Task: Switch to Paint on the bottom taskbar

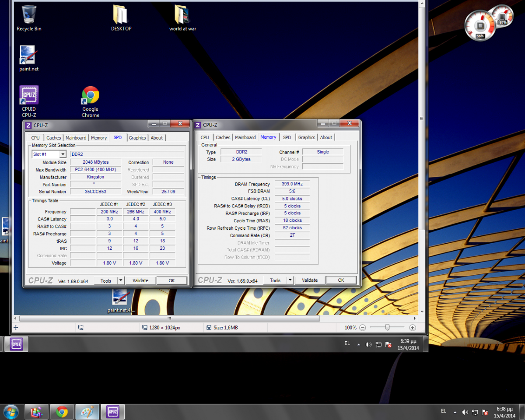Action: tap(87, 412)
